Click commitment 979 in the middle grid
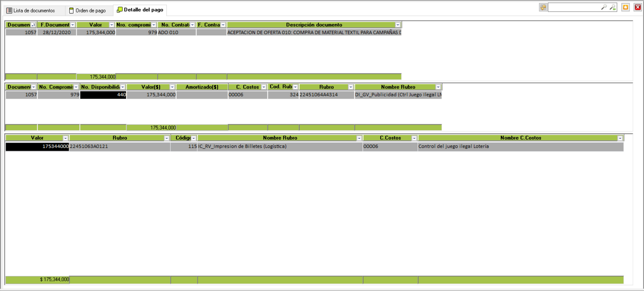The image size is (644, 291). (58, 95)
